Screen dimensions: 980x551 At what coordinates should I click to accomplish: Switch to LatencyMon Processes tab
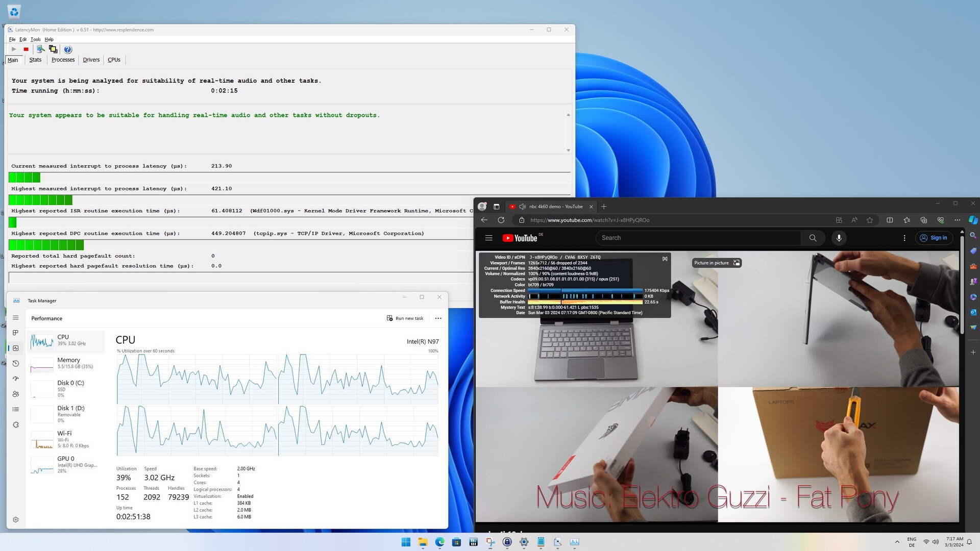[63, 60]
